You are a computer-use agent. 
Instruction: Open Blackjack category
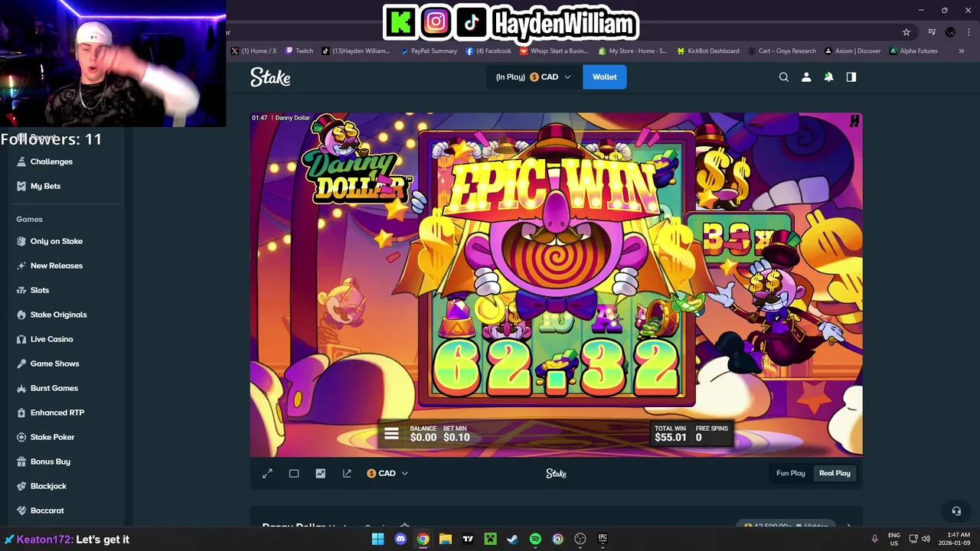(x=48, y=486)
